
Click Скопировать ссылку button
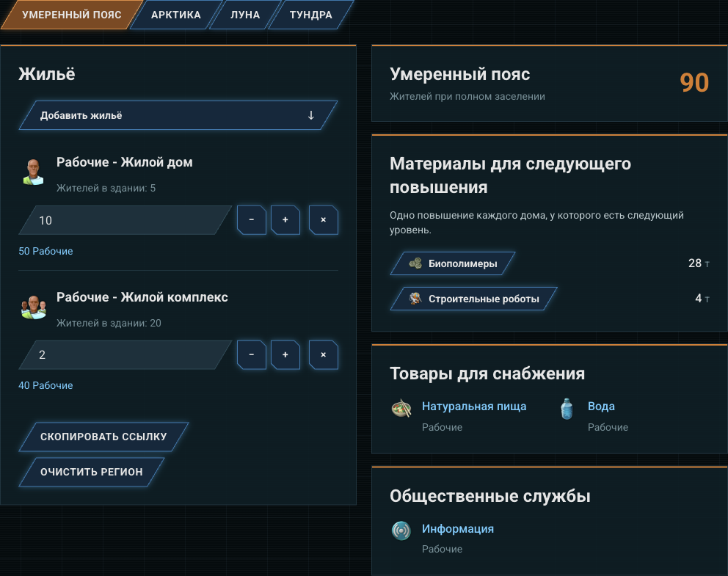point(103,437)
